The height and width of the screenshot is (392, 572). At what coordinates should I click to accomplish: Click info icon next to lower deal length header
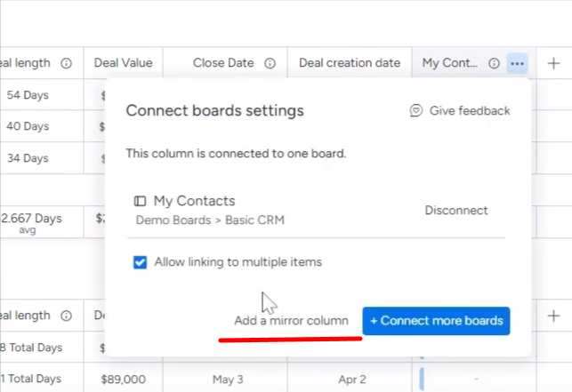[x=66, y=316]
